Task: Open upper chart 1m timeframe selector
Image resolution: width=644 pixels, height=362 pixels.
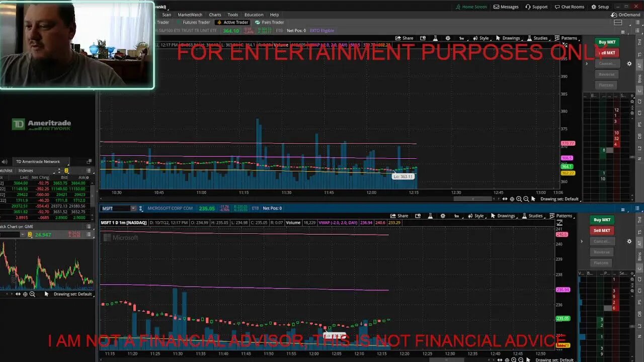Action: click(x=461, y=38)
